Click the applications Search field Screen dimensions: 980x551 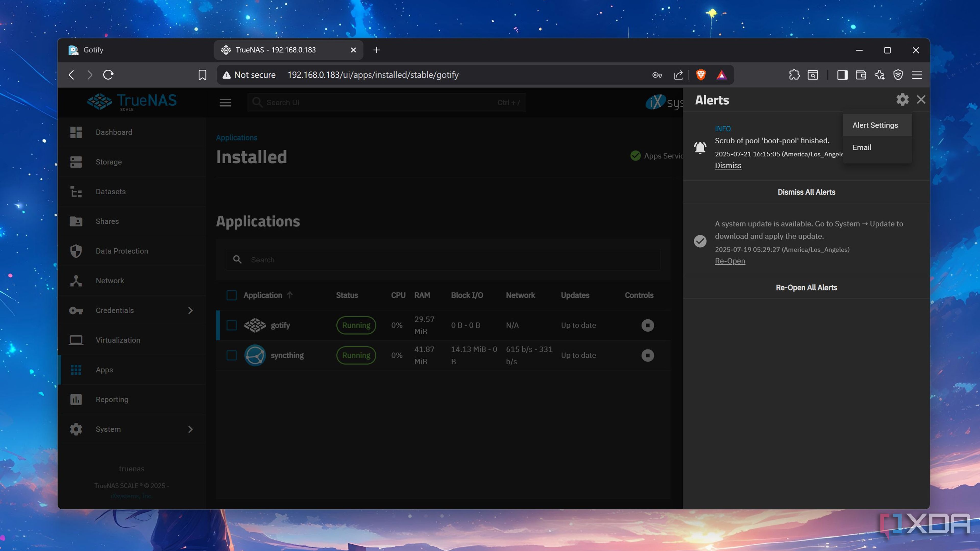(443, 260)
